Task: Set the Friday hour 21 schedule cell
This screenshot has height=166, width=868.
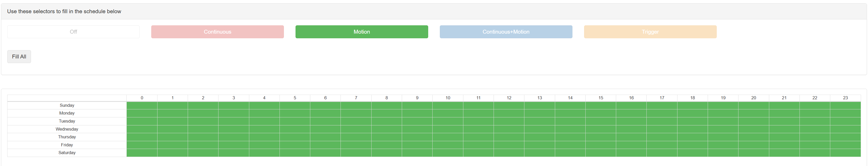Action: [x=784, y=145]
